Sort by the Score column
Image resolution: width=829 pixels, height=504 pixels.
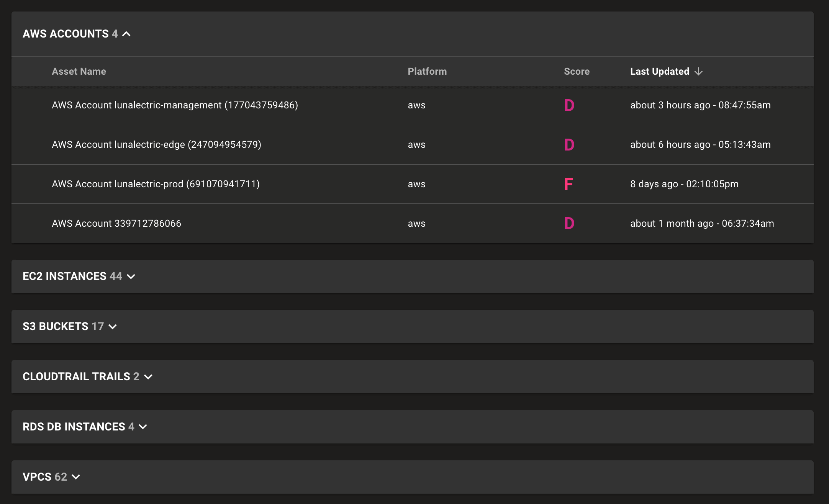point(577,71)
